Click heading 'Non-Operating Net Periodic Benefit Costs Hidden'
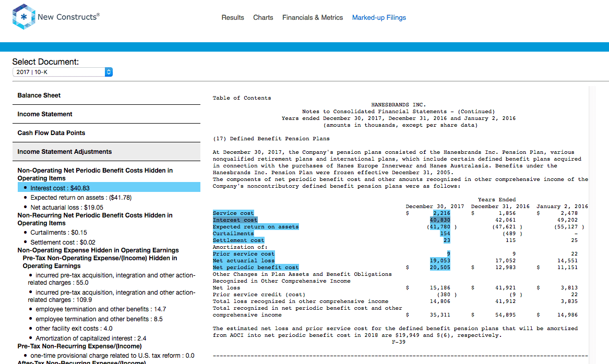The image size is (609, 364). coord(95,174)
